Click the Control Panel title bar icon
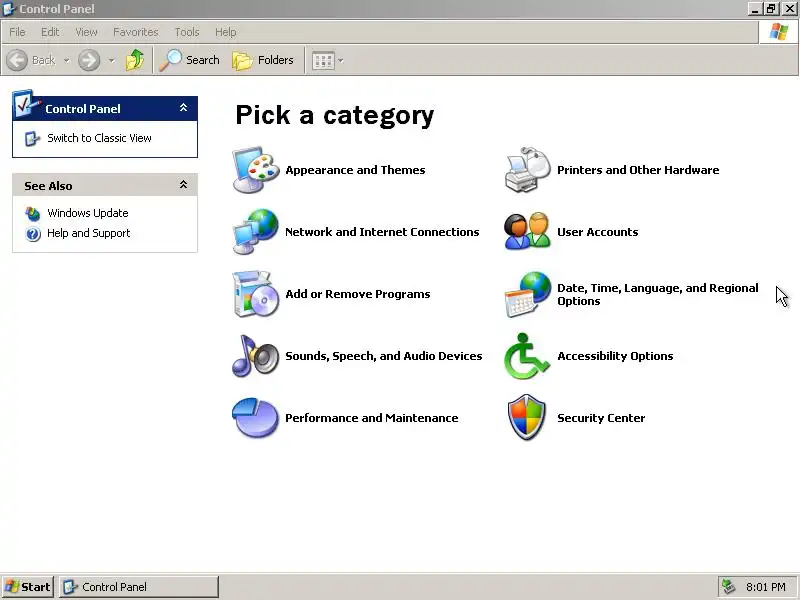Image resolution: width=800 pixels, height=600 pixels. click(x=9, y=9)
